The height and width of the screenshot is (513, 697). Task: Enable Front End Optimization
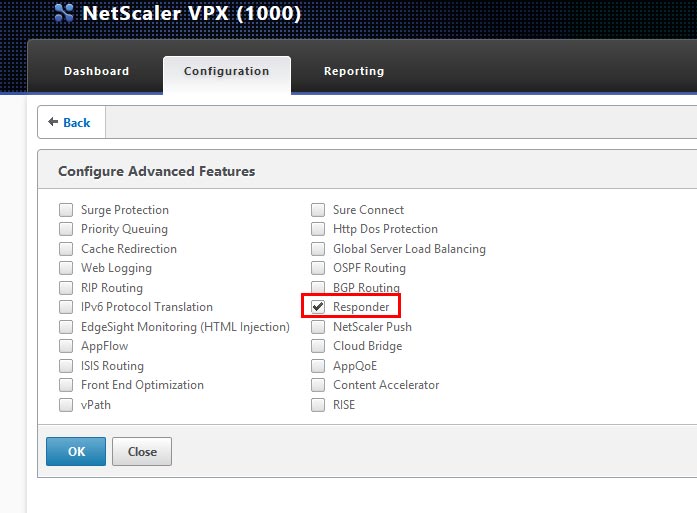pyautogui.click(x=66, y=385)
